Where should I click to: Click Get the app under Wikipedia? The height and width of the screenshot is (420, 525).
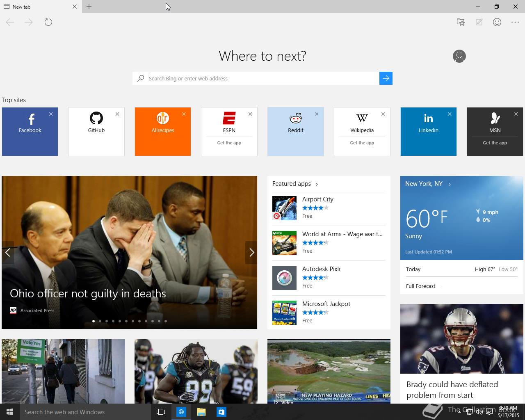pos(362,143)
